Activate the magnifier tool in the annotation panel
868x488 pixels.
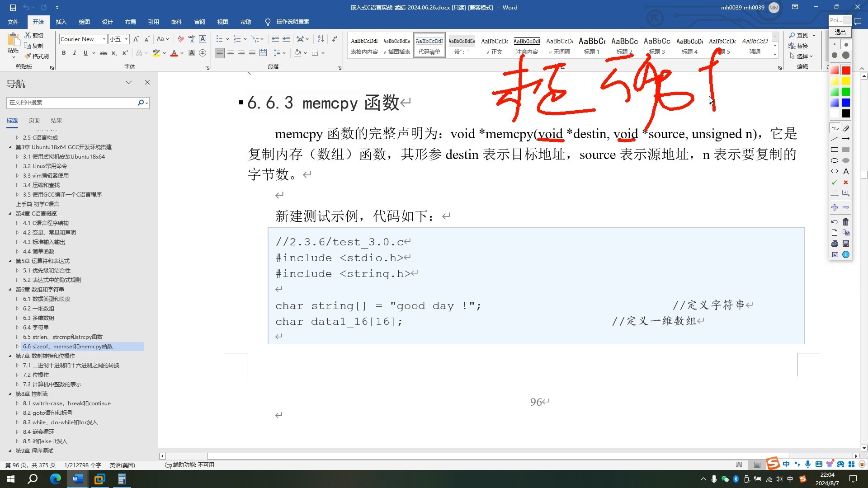846,193
